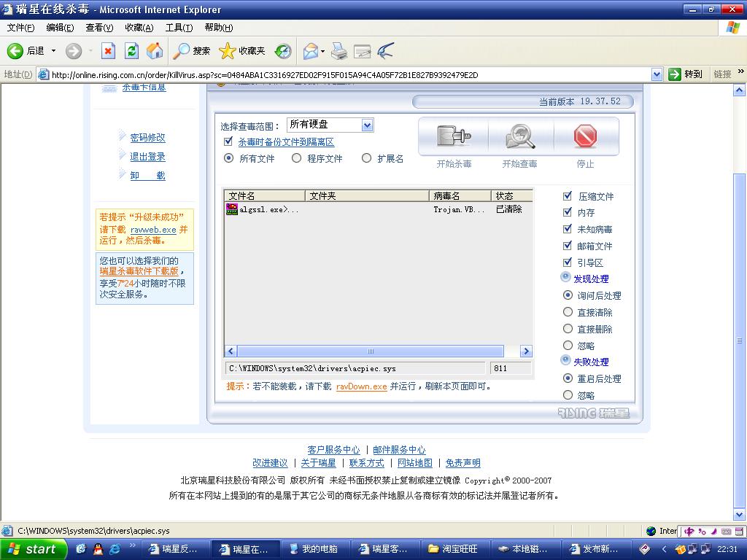This screenshot has height=560, width=747.
Task: Click the red 停止 stop icon
Action: point(585,136)
